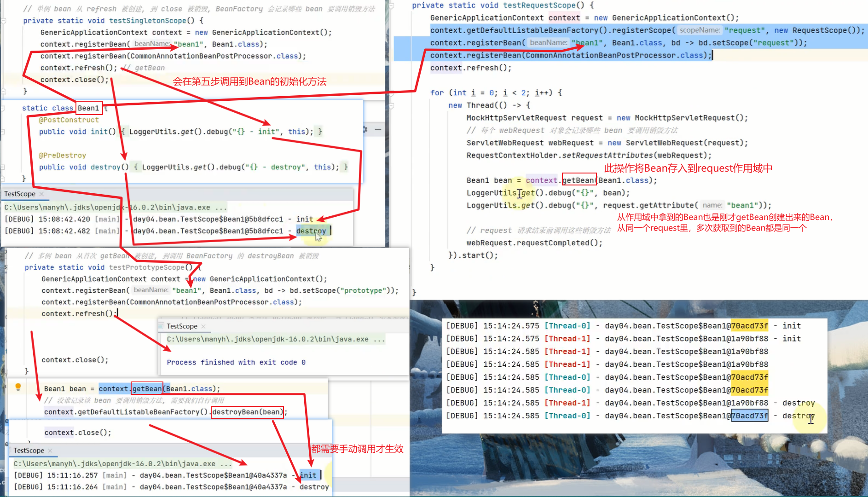Click RequestContextHolder.setRequestAttributes call
The height and width of the screenshot is (497, 868).
click(x=589, y=155)
